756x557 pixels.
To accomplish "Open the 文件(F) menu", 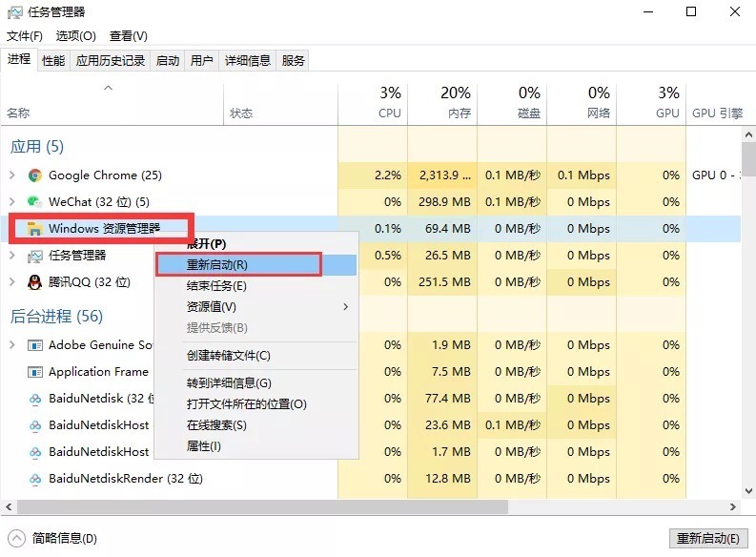I will (x=25, y=36).
